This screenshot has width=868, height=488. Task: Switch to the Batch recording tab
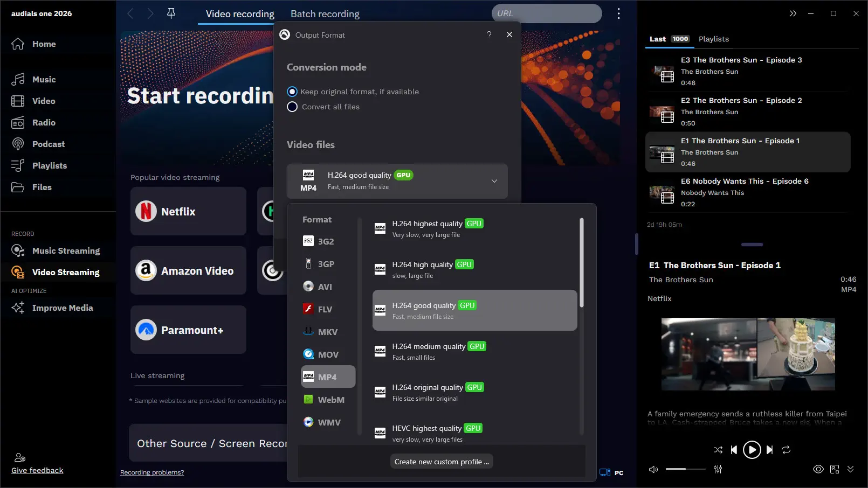pyautogui.click(x=325, y=14)
